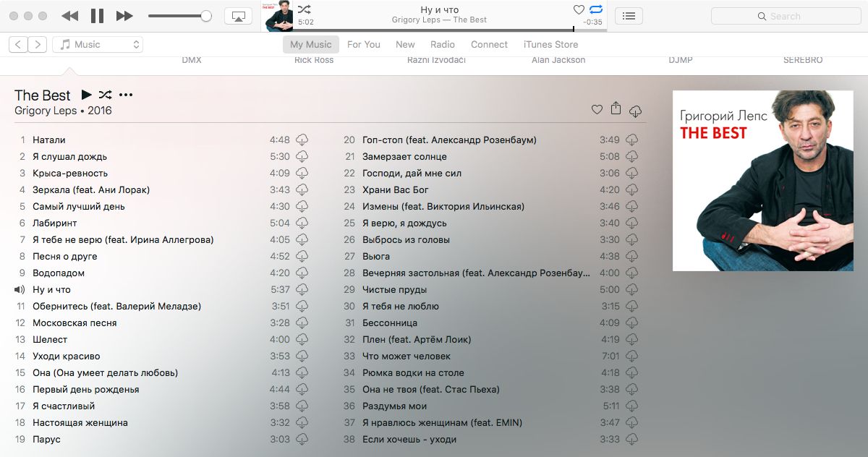This screenshot has height=457, width=868.
Task: Switch to the My Music tab
Action: 311,45
